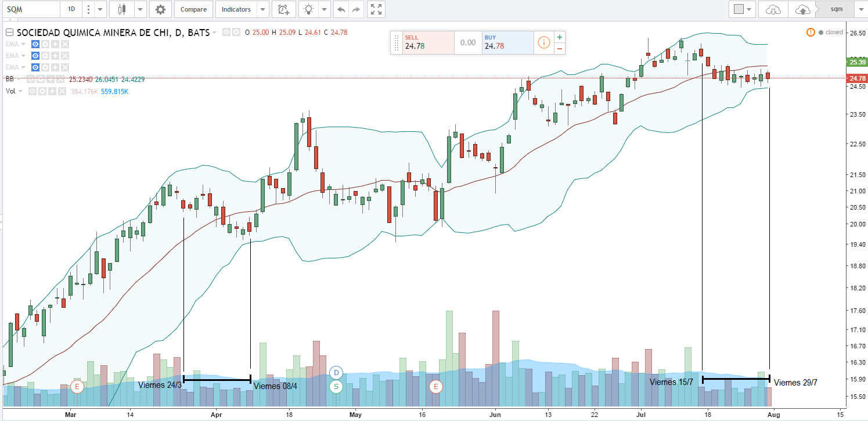This screenshot has height=421, width=868.
Task: Switch chart to fullscreen mode
Action: click(376, 9)
